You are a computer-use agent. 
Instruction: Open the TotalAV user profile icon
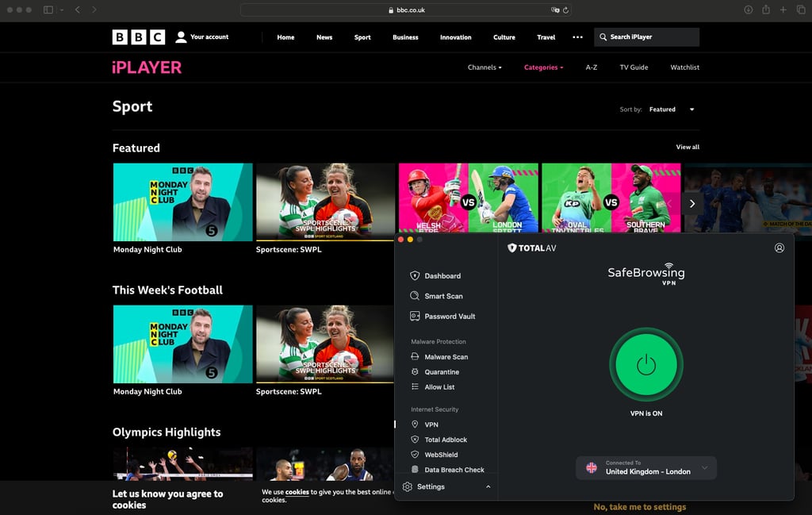[x=779, y=248]
